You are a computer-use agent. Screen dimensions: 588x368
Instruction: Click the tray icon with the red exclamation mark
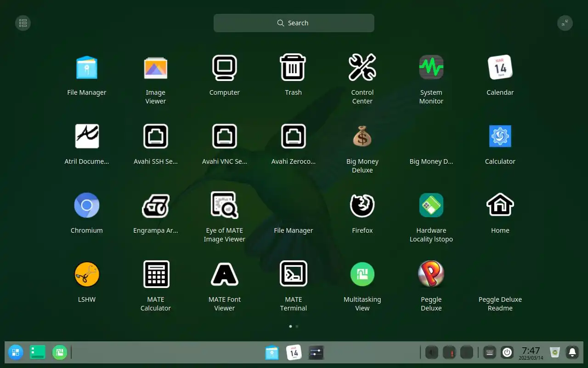coord(449,352)
